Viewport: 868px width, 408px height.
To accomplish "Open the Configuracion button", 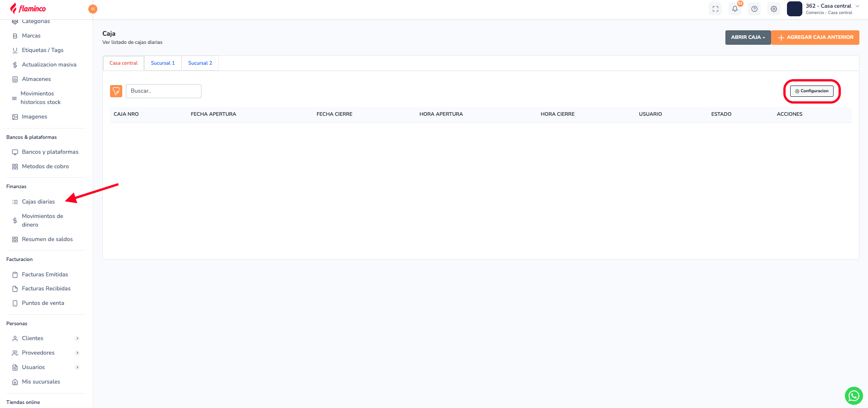I will coord(811,91).
